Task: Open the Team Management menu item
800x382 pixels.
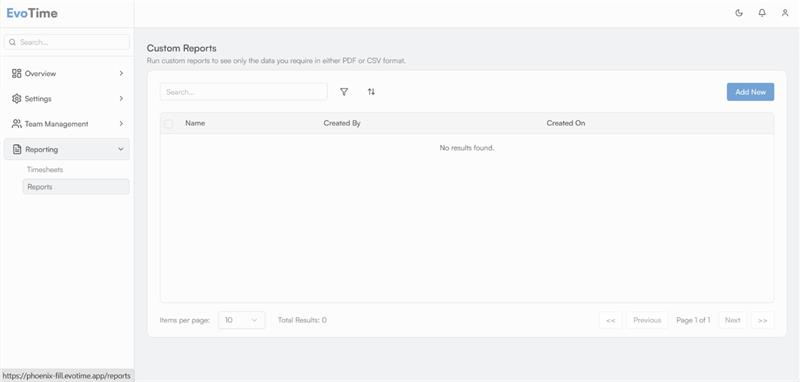Action: click(x=67, y=124)
